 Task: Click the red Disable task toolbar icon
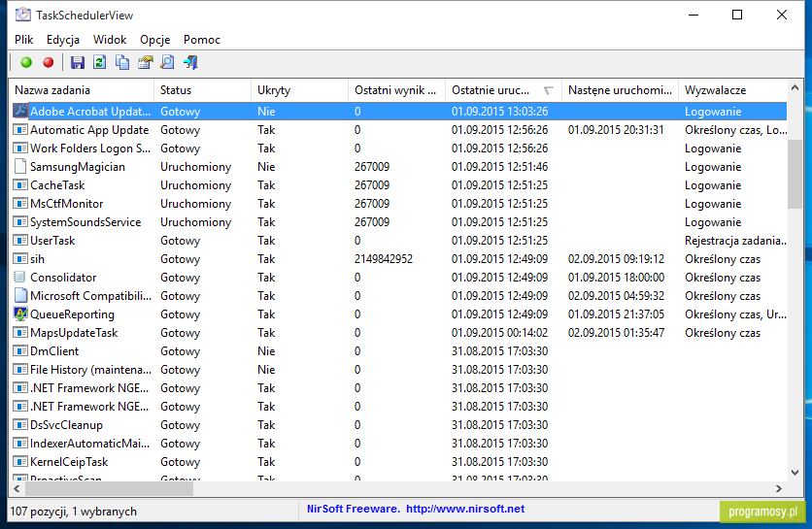coord(49,63)
